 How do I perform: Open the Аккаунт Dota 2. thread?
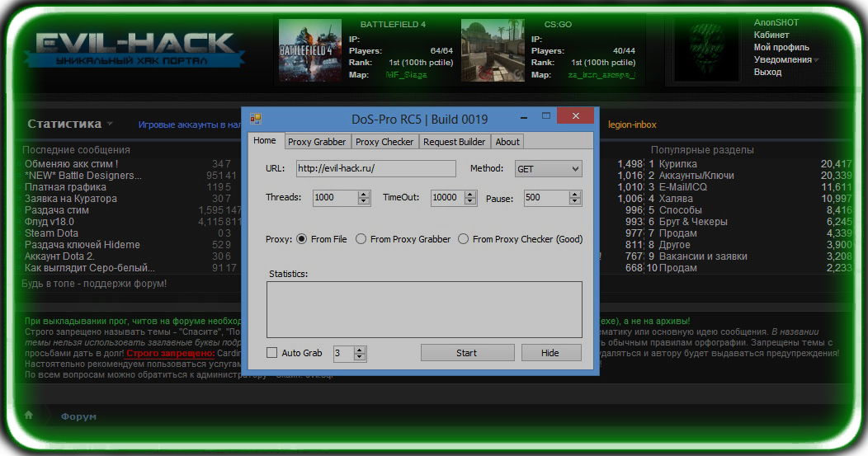pos(59,256)
